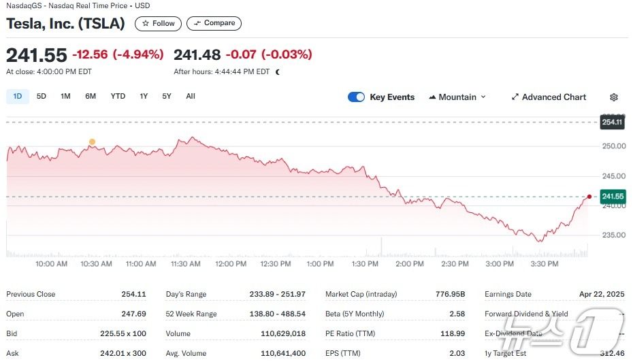The width and height of the screenshot is (633, 364).
Task: Click the yellow key event dot on chart
Action: (92, 142)
